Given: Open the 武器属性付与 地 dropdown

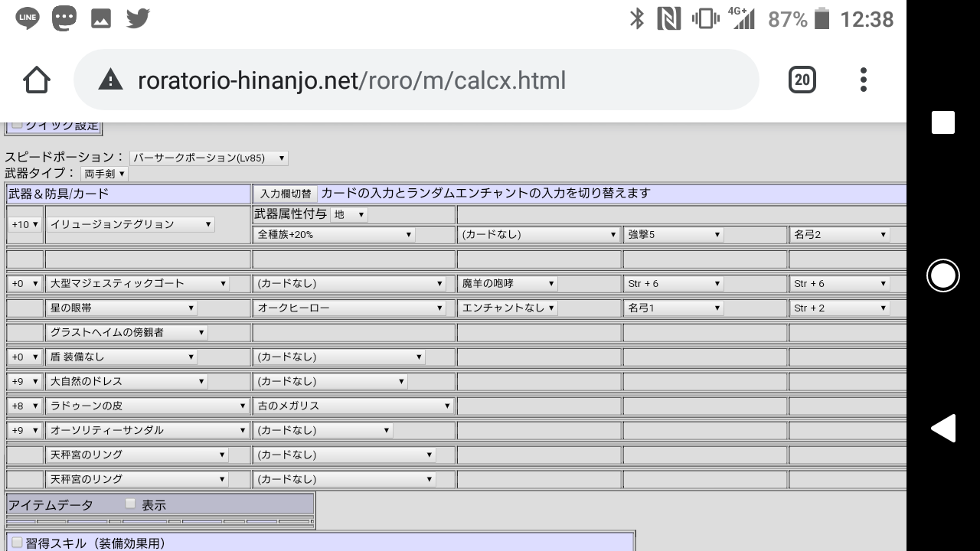Looking at the screenshot, I should click(349, 214).
